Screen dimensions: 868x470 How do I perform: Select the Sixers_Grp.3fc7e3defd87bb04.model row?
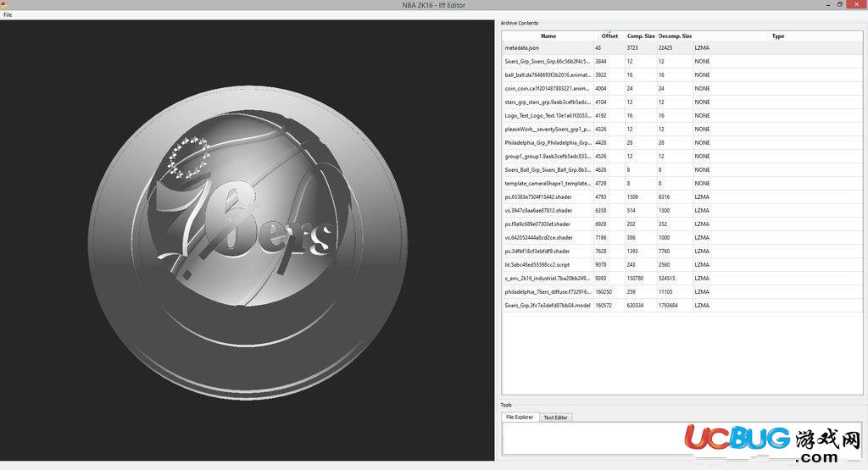pyautogui.click(x=682, y=305)
